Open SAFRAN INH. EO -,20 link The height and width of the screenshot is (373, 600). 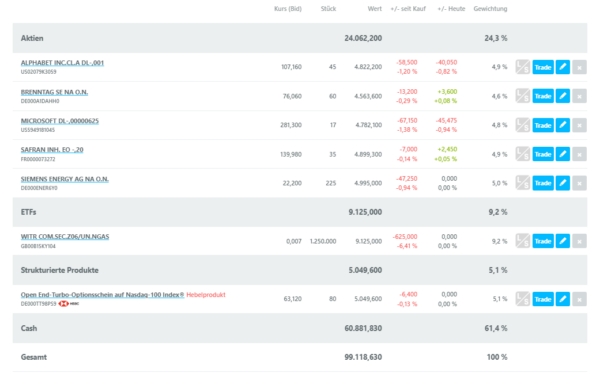tap(52, 150)
